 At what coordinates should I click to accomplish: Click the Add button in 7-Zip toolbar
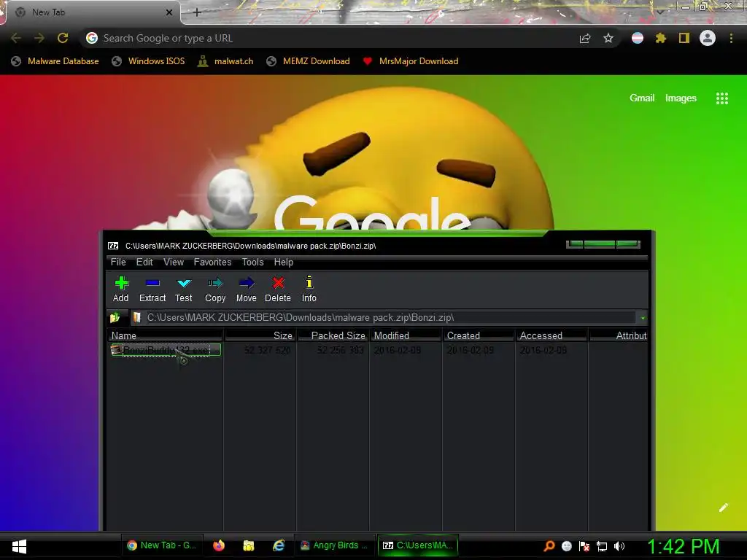(x=121, y=289)
